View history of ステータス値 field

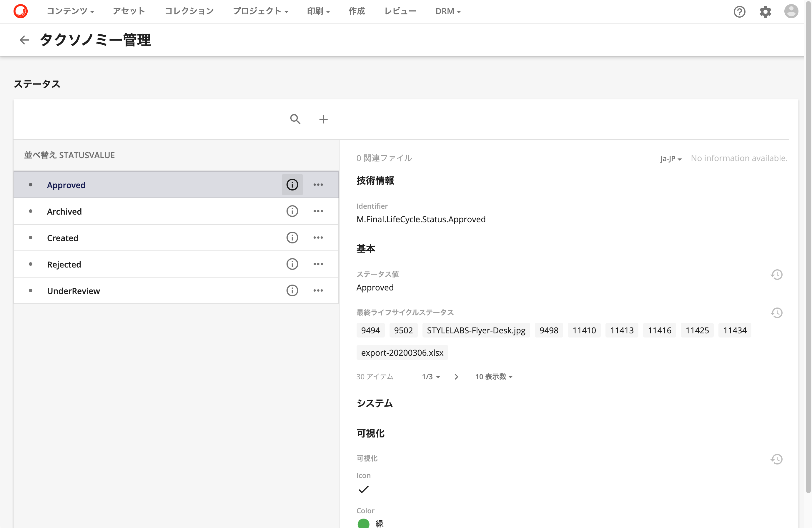pyautogui.click(x=776, y=275)
